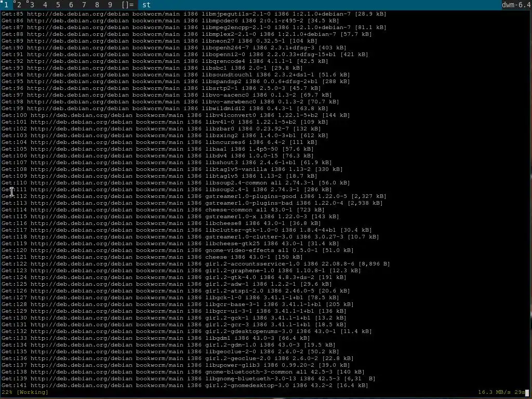This screenshot has width=532, height=399.
Task: Click the libgdm1 package name
Action: coord(218,338)
